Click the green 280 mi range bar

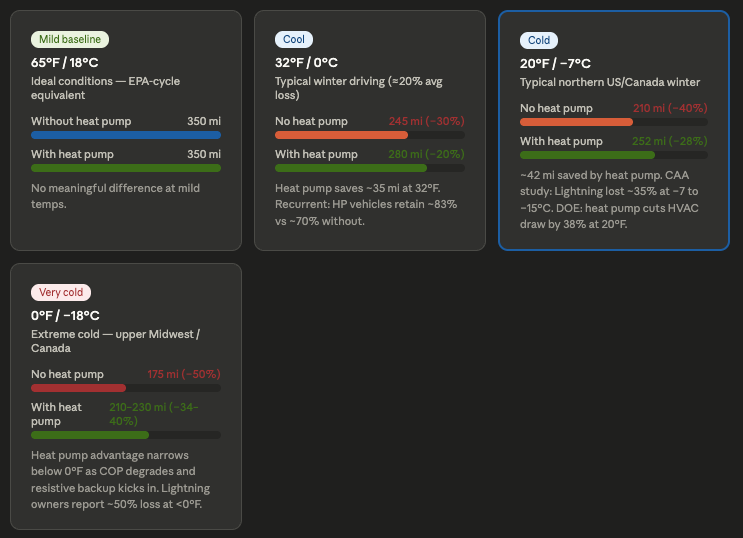[351, 168]
